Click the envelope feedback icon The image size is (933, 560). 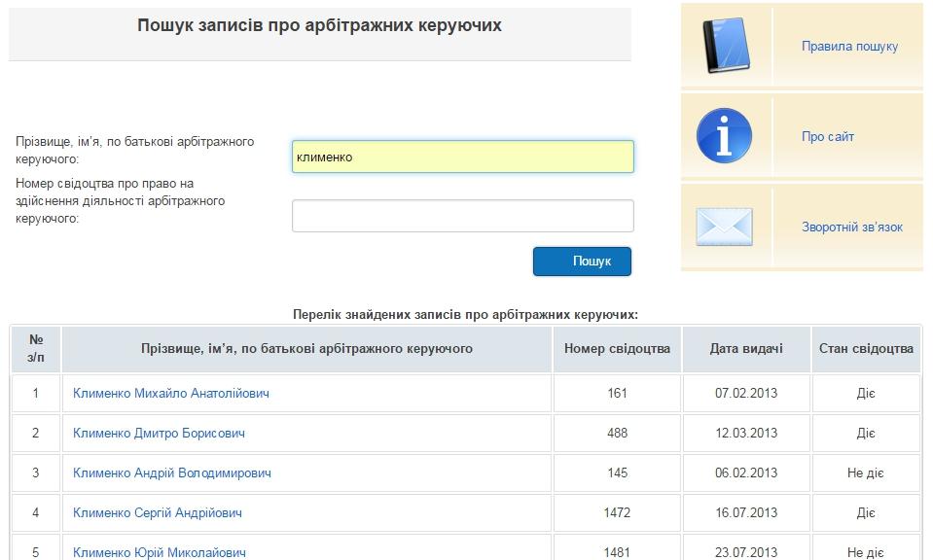[x=724, y=227]
